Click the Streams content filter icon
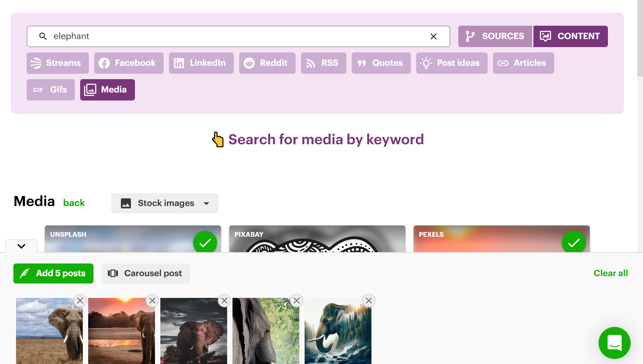The height and width of the screenshot is (364, 643). (37, 63)
